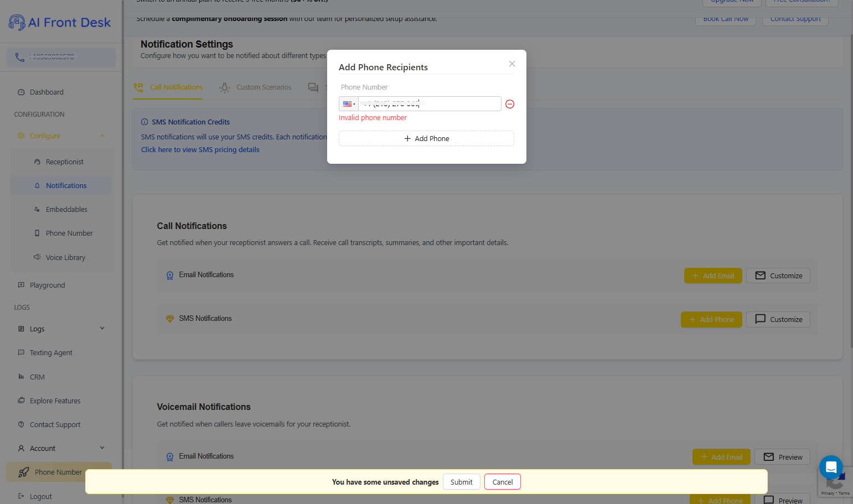
Task: Open Explore Features
Action: coord(55,401)
